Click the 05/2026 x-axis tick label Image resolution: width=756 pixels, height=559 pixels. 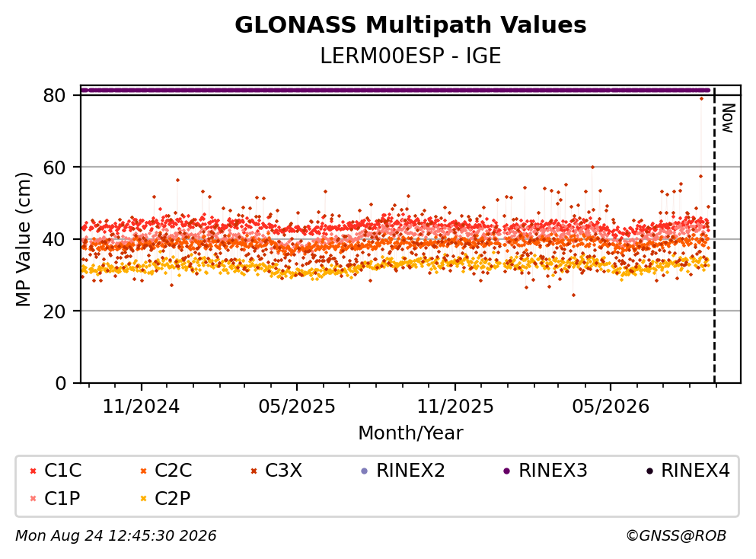[x=611, y=407]
